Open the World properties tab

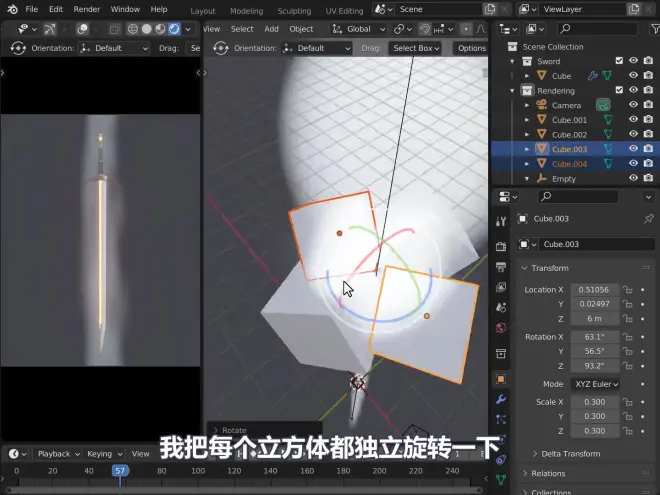coord(501,328)
